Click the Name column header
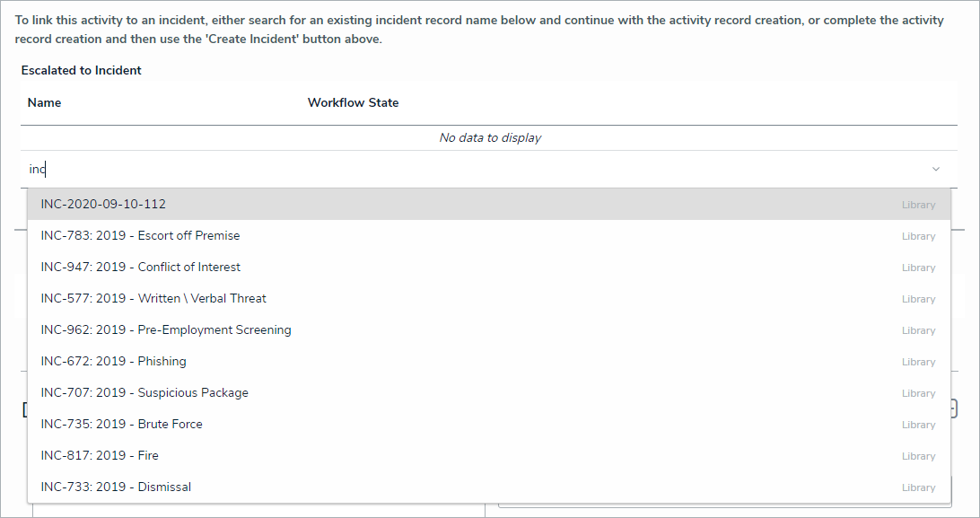The height and width of the screenshot is (518, 980). [45, 103]
